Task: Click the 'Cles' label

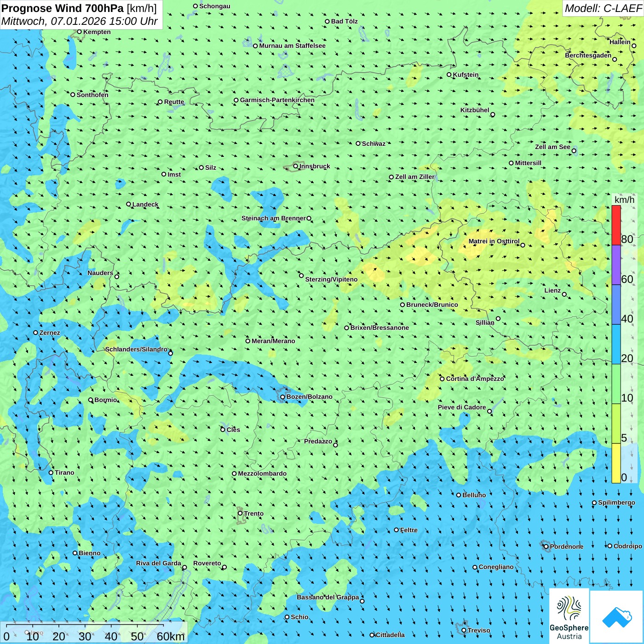Action: [234, 430]
